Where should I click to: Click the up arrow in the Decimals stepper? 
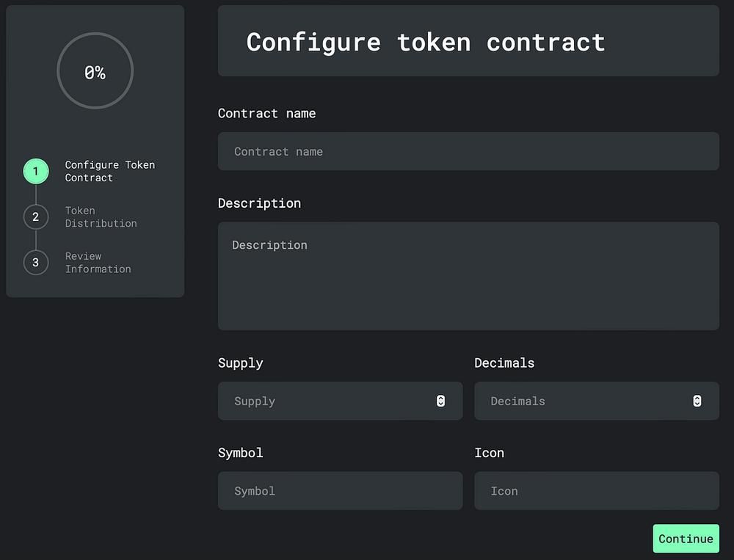pyautogui.click(x=697, y=397)
